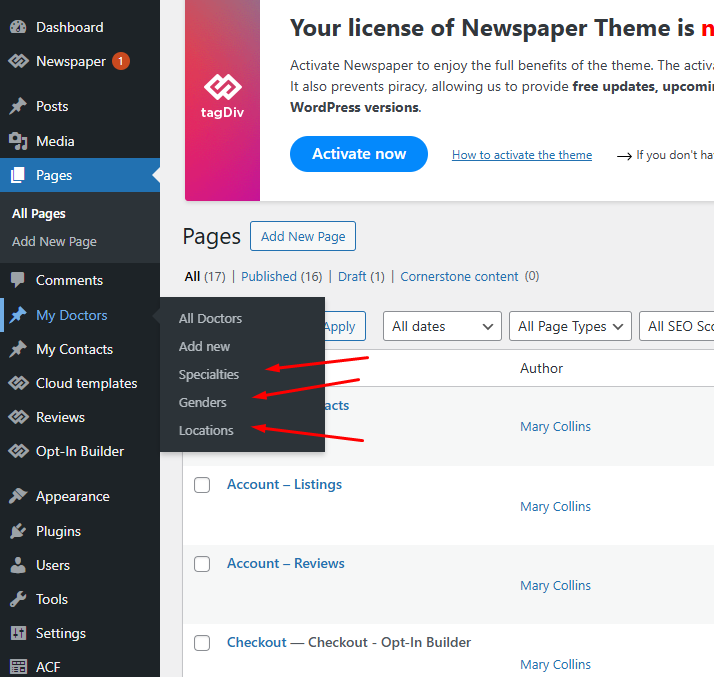Image resolution: width=714 pixels, height=677 pixels.
Task: Open Locations in the flyout submenu
Action: pyautogui.click(x=206, y=430)
